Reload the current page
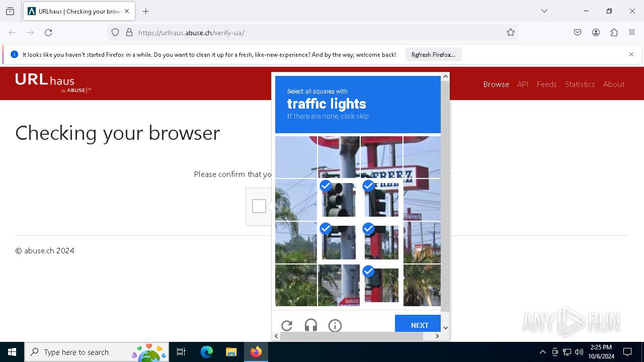The image size is (644, 362). pos(48,33)
